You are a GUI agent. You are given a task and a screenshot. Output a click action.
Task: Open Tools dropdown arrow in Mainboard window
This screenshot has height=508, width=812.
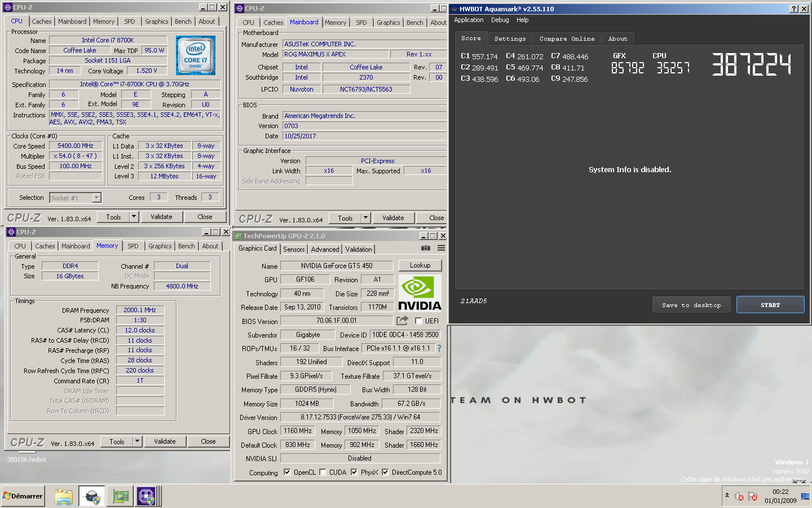[365, 218]
